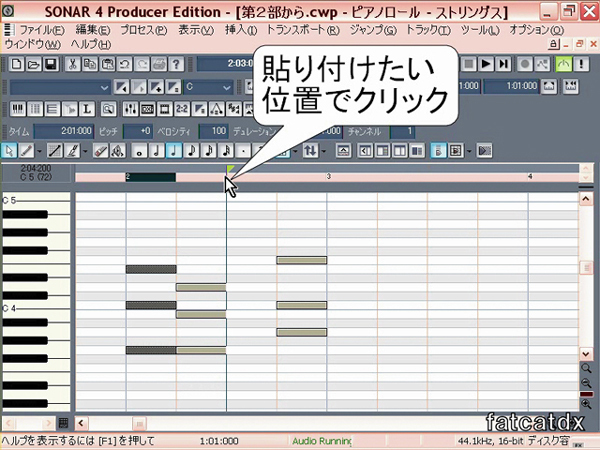Choose the Pattern Brush paint tool
The image size is (600, 450).
click(72, 151)
